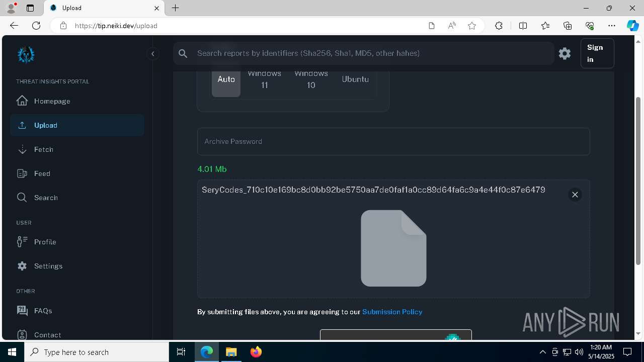Click the Contact badge icon
The height and width of the screenshot is (362, 644).
click(22, 335)
